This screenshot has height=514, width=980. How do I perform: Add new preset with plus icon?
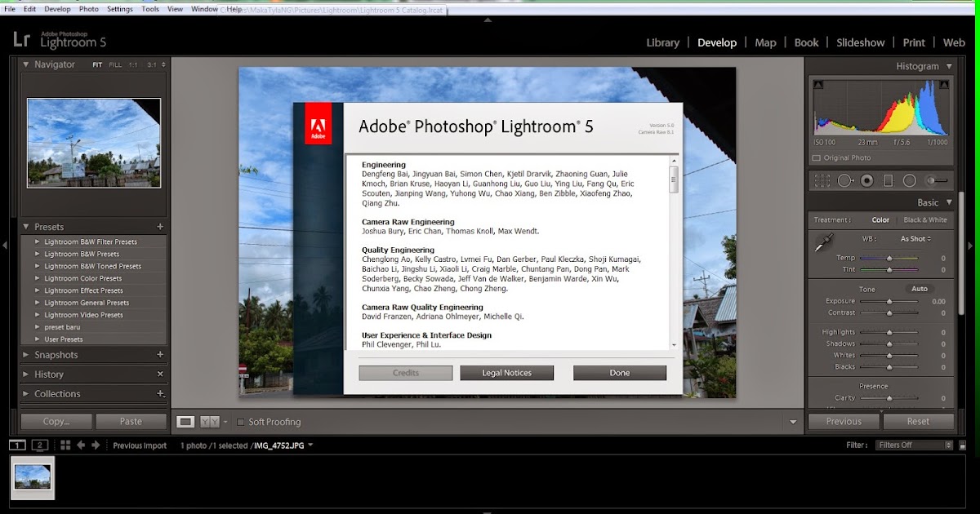pyautogui.click(x=160, y=227)
